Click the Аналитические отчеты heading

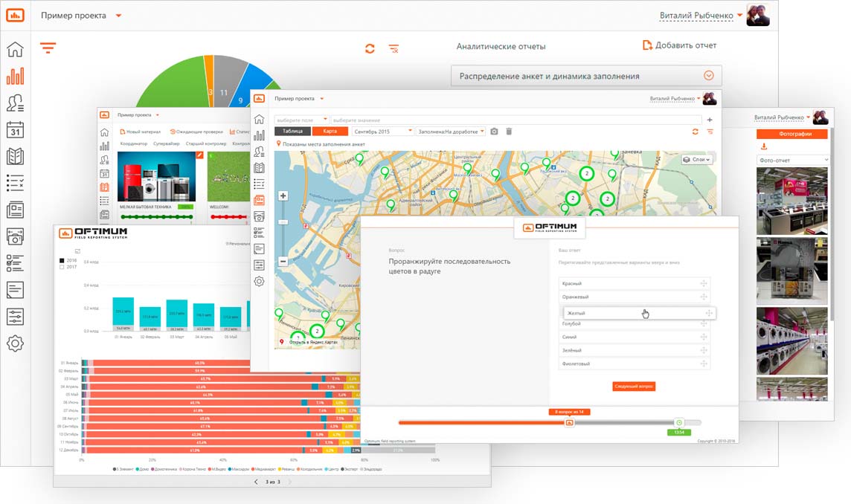(x=501, y=47)
